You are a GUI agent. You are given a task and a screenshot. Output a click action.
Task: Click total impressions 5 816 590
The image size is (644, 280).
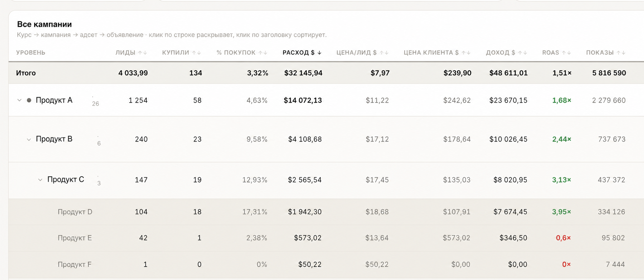click(609, 73)
